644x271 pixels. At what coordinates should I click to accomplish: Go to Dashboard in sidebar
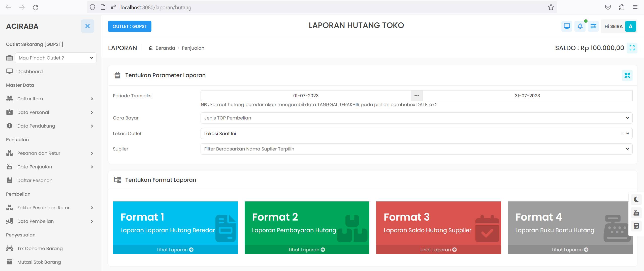30,71
